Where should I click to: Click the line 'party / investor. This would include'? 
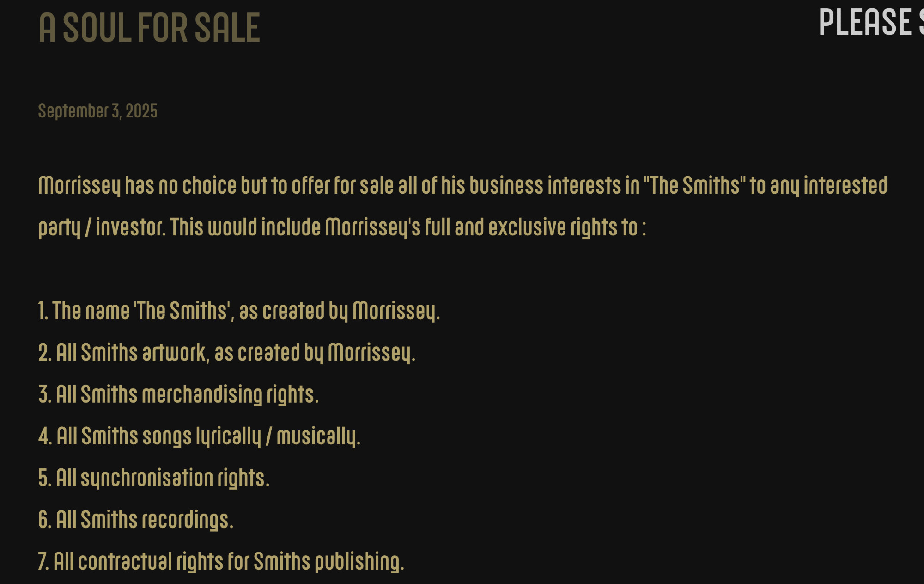(342, 227)
